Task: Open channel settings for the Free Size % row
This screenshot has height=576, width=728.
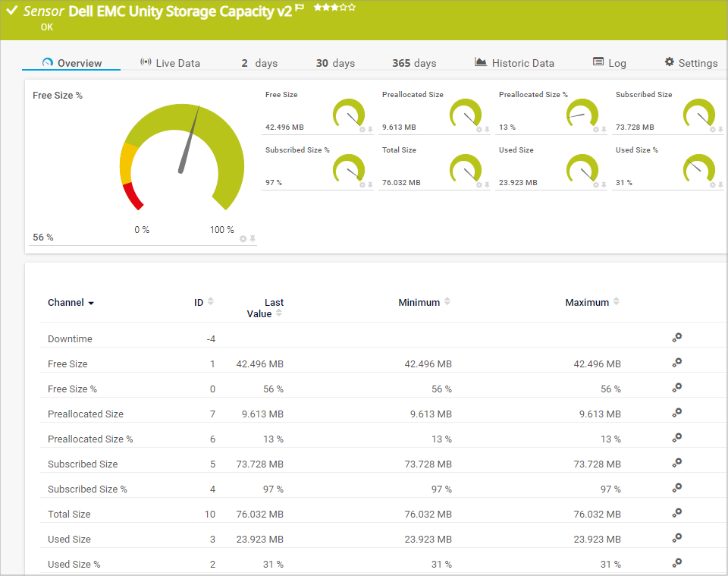Action: (x=676, y=388)
